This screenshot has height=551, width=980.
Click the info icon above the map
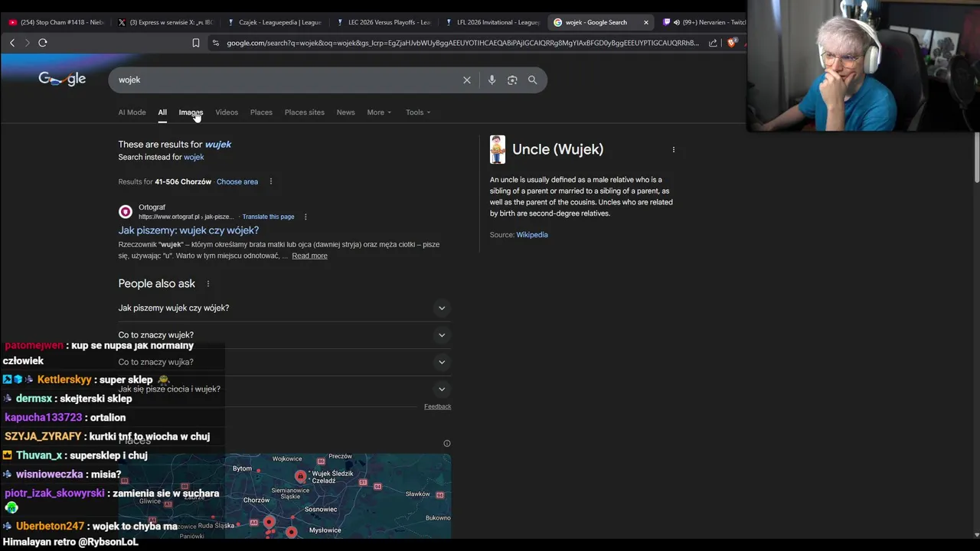point(447,443)
